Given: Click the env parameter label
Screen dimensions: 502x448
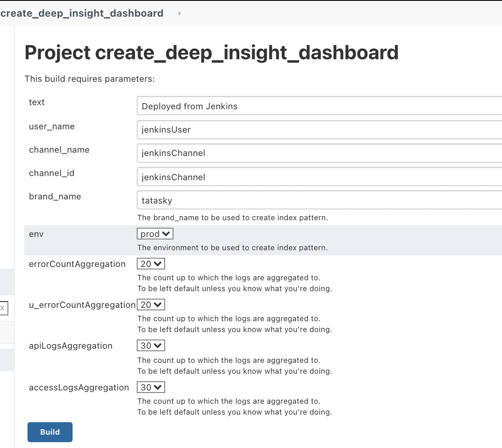Looking at the screenshot, I should pos(36,234).
